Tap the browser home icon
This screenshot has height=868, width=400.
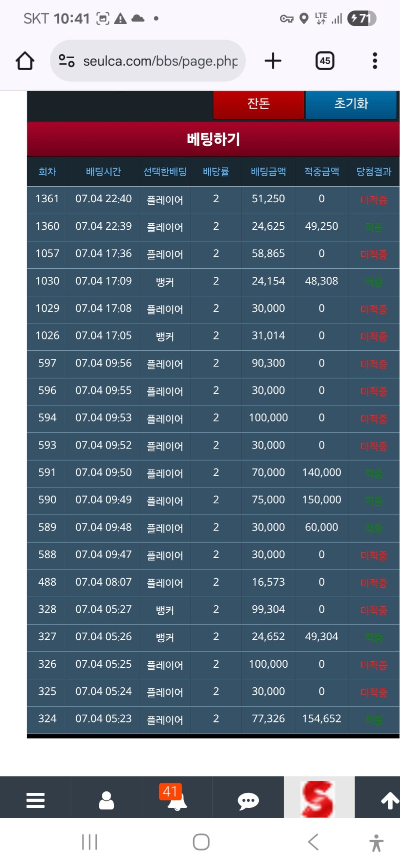tap(25, 61)
